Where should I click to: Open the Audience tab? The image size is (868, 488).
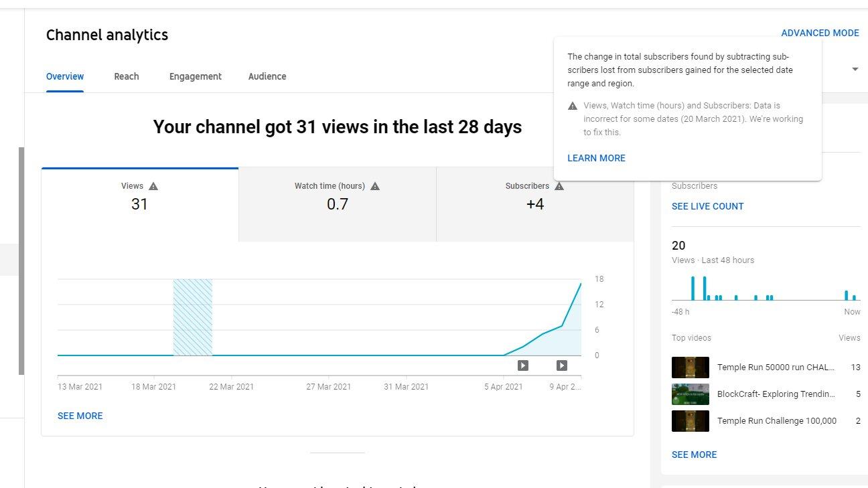267,76
